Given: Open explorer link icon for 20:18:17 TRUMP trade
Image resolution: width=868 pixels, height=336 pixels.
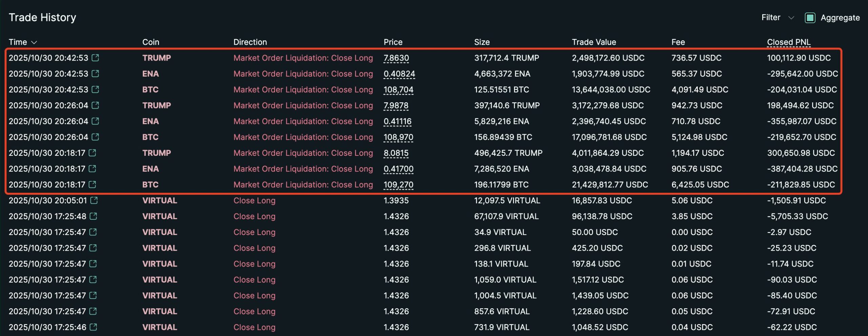Looking at the screenshot, I should click(92, 153).
